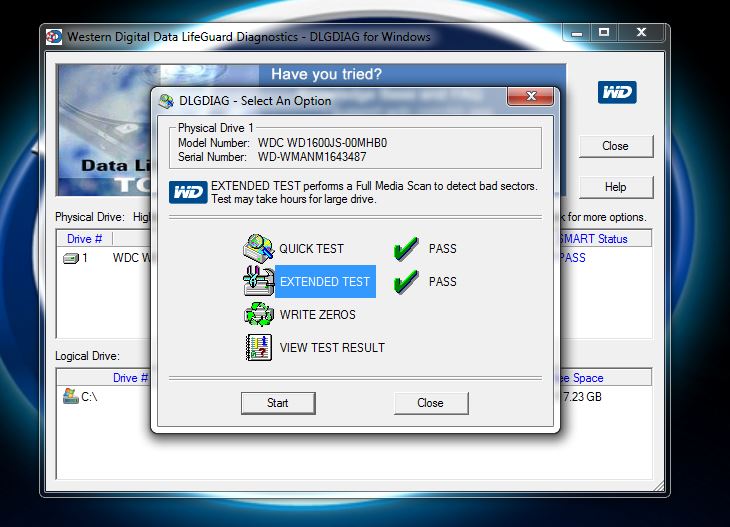Open Help in main window
Image resolution: width=730 pixels, height=527 pixels.
pos(616,187)
